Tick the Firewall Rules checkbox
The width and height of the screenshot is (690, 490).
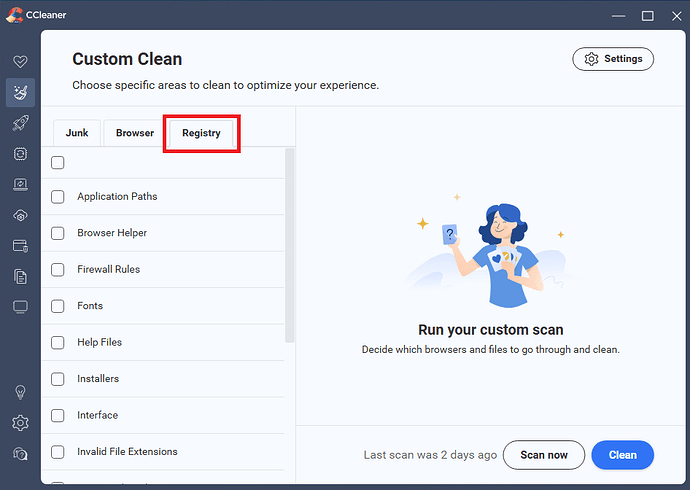tap(58, 270)
